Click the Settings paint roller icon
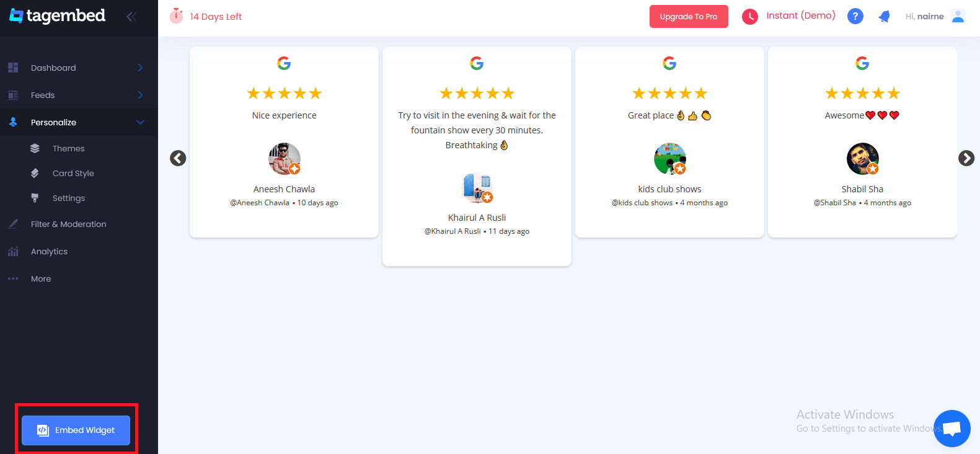The image size is (980, 454). tap(35, 198)
